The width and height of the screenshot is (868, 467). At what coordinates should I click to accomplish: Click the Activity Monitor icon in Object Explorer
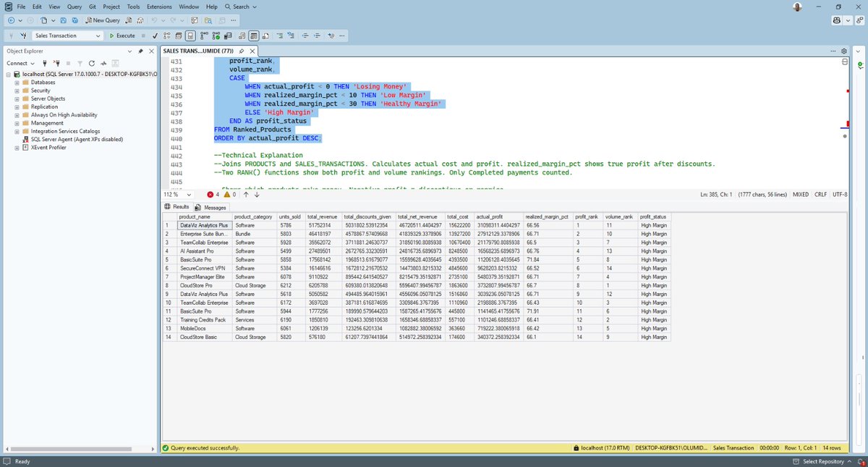click(x=103, y=63)
